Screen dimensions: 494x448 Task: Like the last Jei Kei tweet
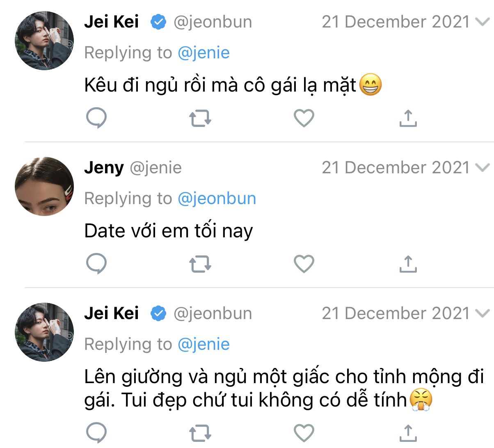[x=304, y=433]
